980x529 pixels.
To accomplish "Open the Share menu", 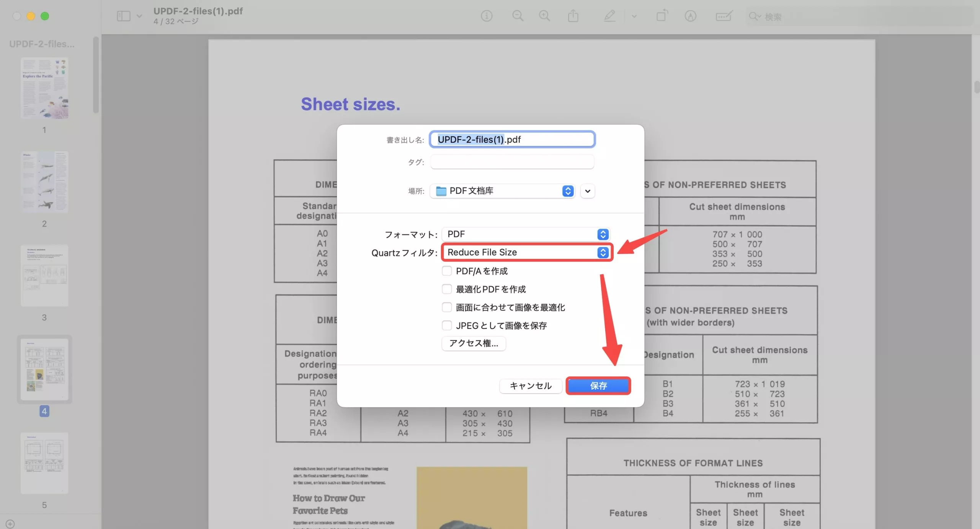I will point(572,16).
